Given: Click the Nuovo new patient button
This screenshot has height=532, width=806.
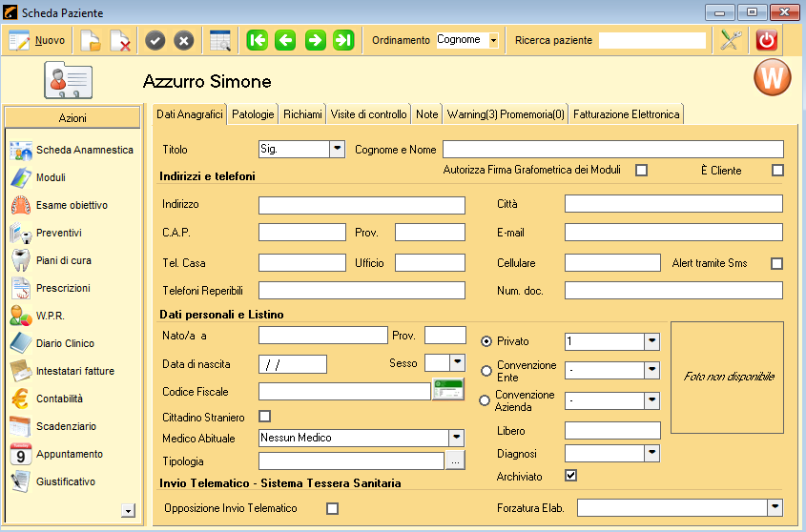Looking at the screenshot, I should point(37,40).
